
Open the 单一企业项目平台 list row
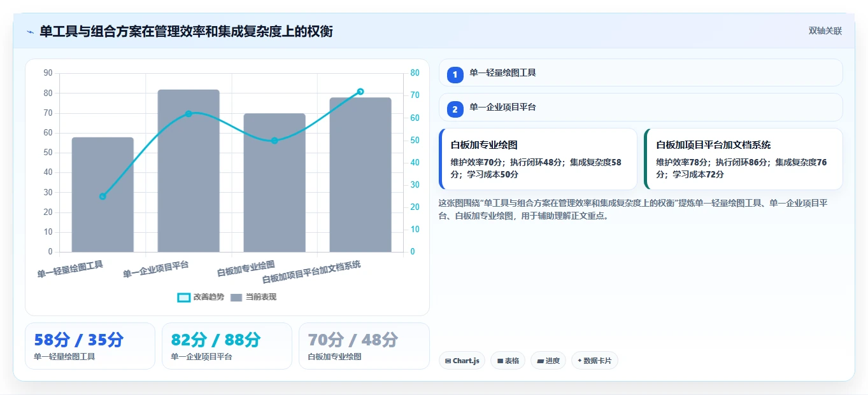point(641,107)
